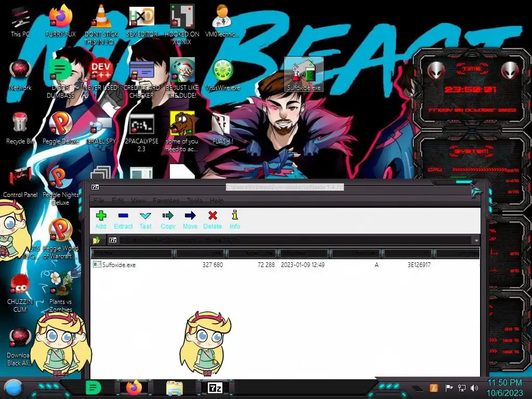Open the Edit menu in 7-Zip
Image resolution: width=532 pixels, height=399 pixels.
pyautogui.click(x=117, y=201)
